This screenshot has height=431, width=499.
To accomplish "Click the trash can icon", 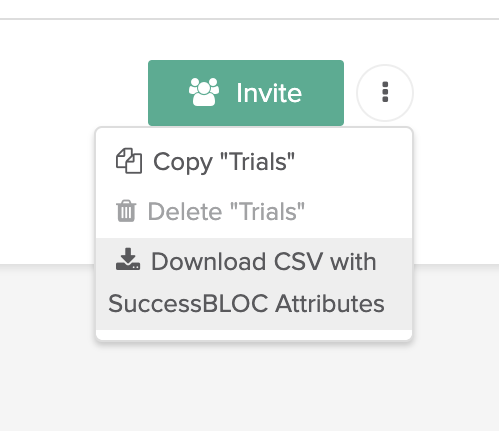I will (x=126, y=211).
